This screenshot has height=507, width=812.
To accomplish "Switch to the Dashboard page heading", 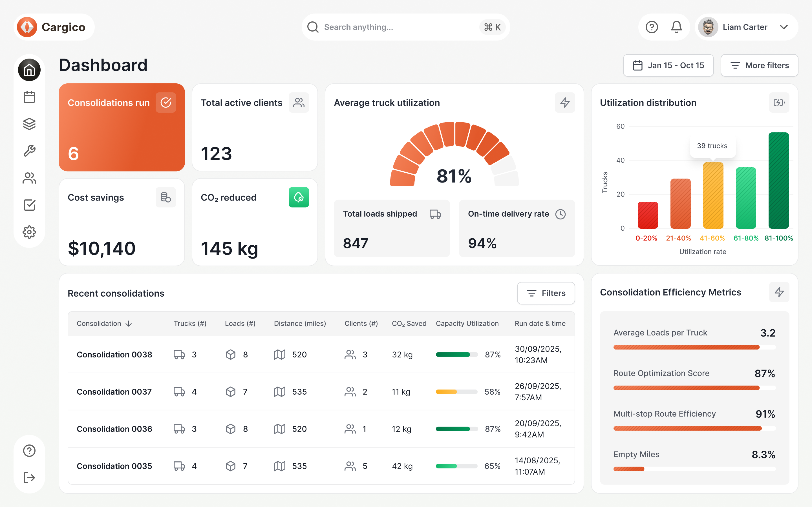I will [103, 65].
